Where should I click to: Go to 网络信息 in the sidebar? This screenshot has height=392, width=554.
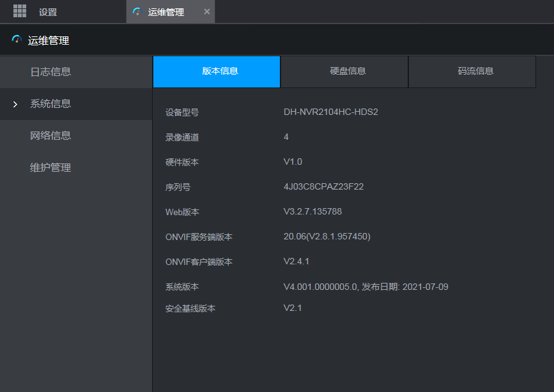click(50, 136)
